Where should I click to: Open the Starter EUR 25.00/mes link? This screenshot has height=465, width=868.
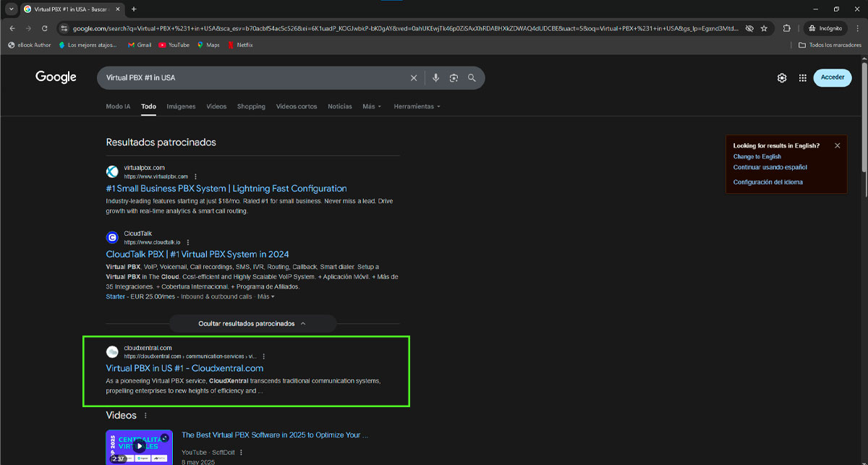[179, 297]
